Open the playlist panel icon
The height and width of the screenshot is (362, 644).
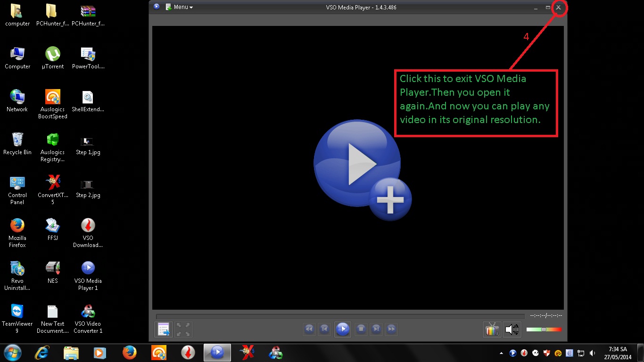[164, 329]
